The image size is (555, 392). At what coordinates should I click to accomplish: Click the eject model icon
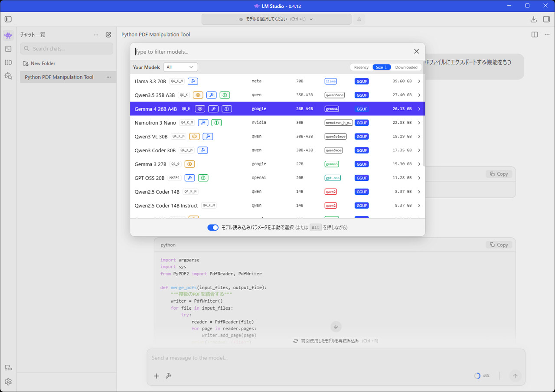click(x=359, y=19)
